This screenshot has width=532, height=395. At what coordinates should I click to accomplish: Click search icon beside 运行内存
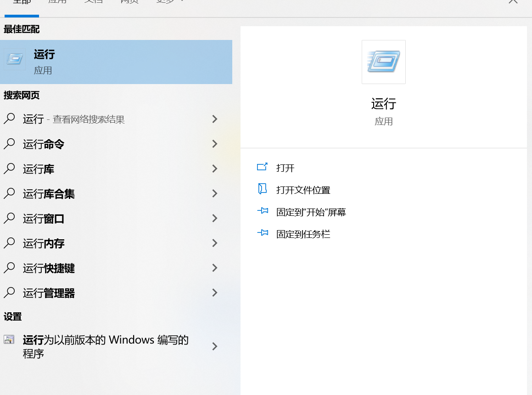10,243
